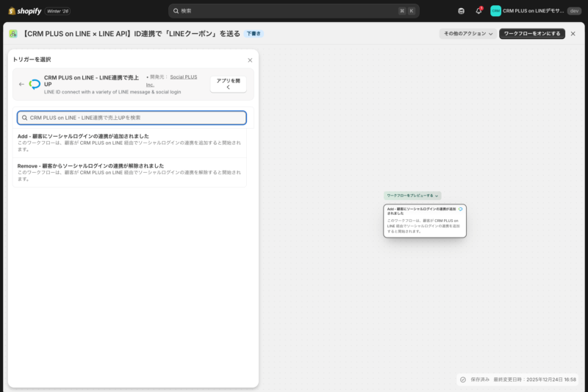Image resolution: width=588 pixels, height=392 pixels.
Task: Focus the trigger search field
Action: 132,118
